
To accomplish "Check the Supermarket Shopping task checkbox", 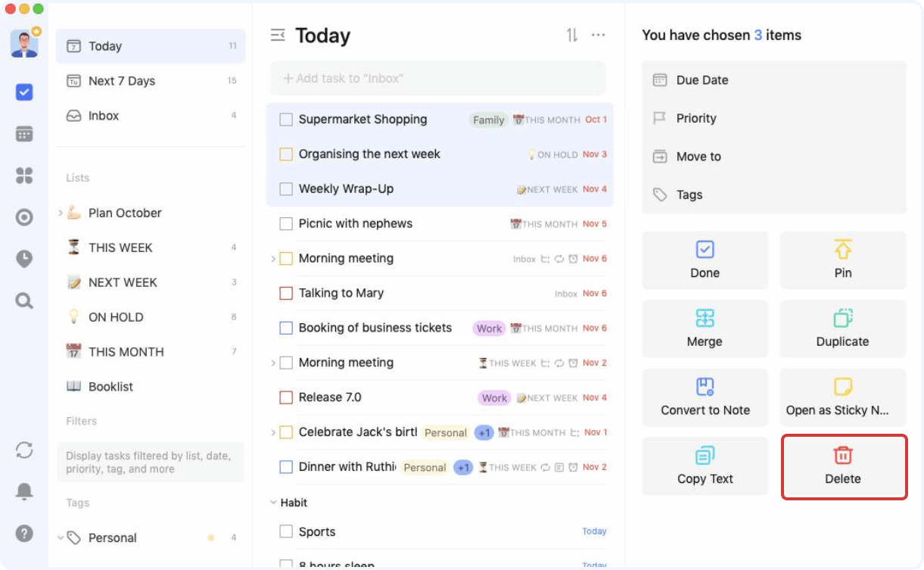I will 285,120.
